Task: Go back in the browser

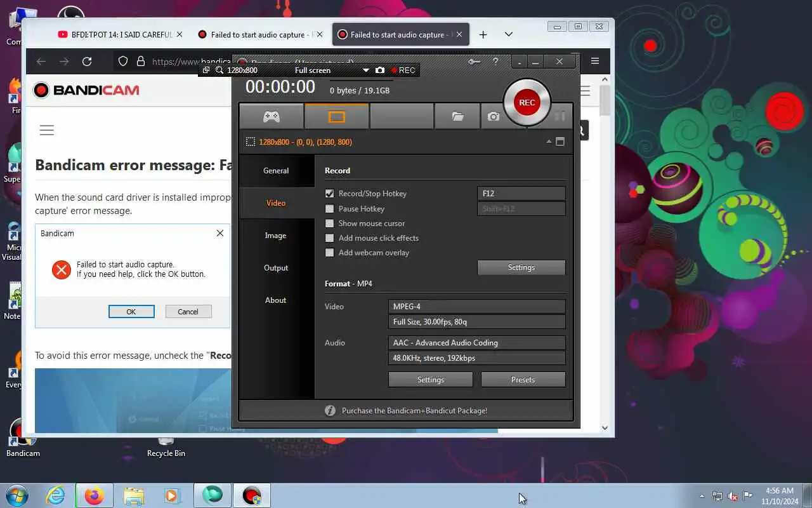Action: (x=41, y=62)
